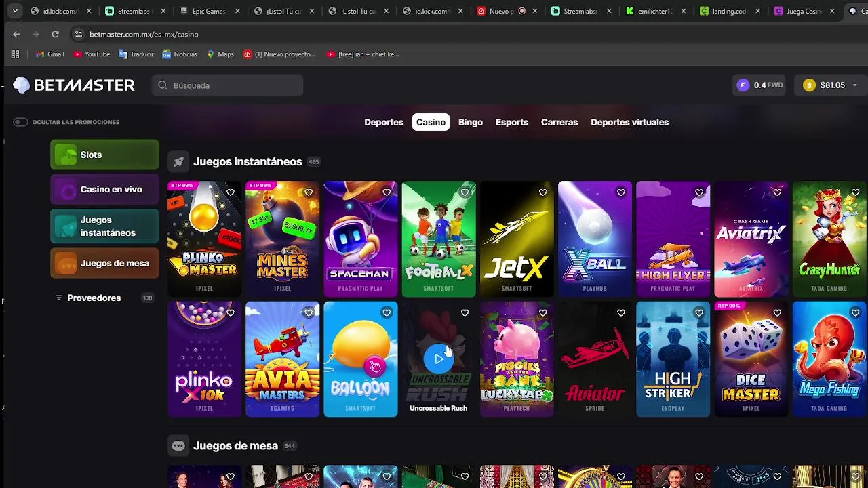
Task: Open the account balance dropdown arrow
Action: click(854, 85)
